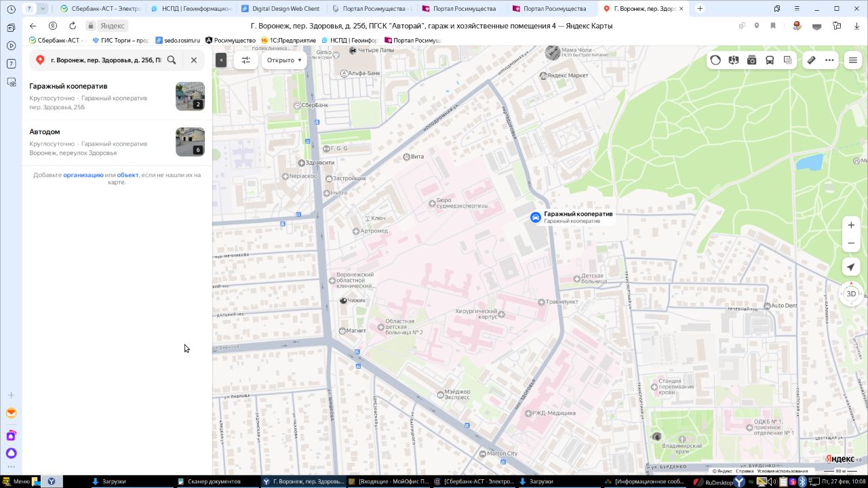Open the browser downloads arrow
Image resolution: width=868 pixels, height=488 pixels.
coord(857,26)
